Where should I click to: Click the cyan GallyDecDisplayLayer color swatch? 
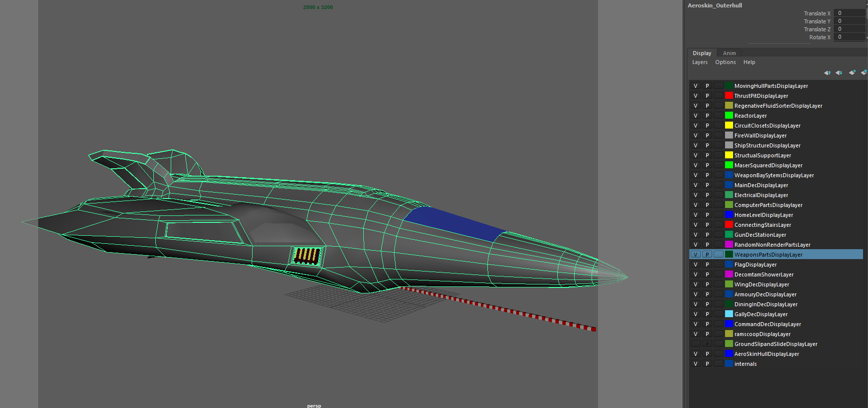coord(729,314)
